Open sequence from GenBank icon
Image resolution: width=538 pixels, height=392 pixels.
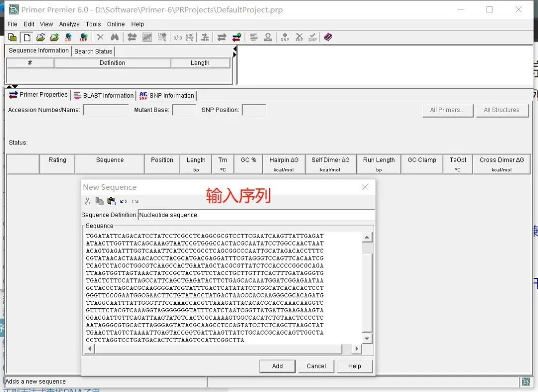point(68,37)
